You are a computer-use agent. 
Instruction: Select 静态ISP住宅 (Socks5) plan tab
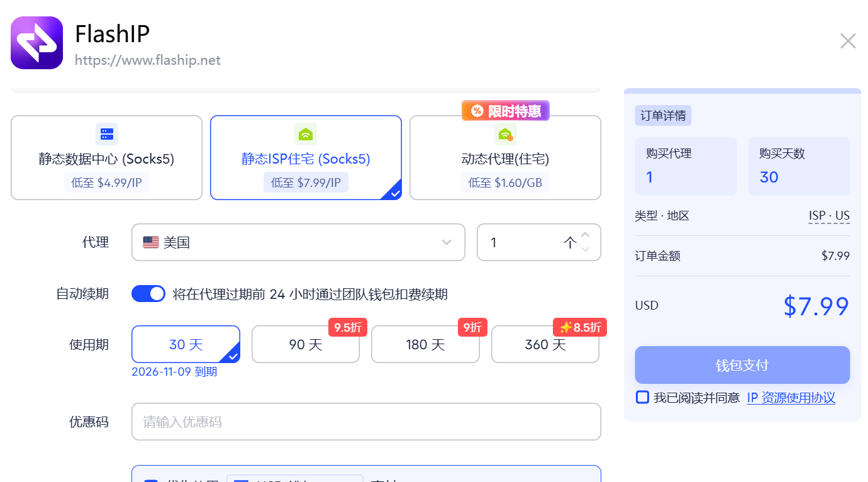pos(306,157)
